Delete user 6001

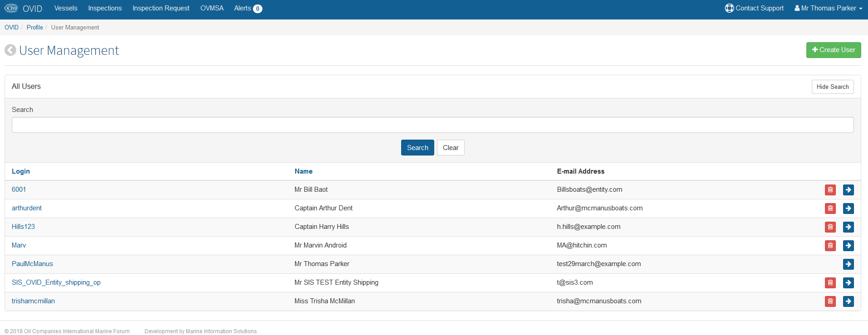click(x=830, y=190)
